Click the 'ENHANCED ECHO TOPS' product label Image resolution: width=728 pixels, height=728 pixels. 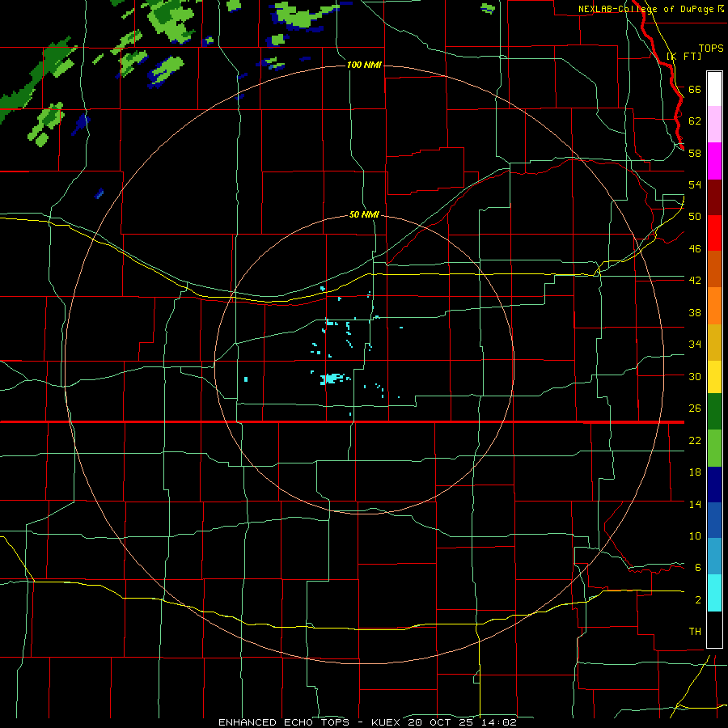(284, 722)
